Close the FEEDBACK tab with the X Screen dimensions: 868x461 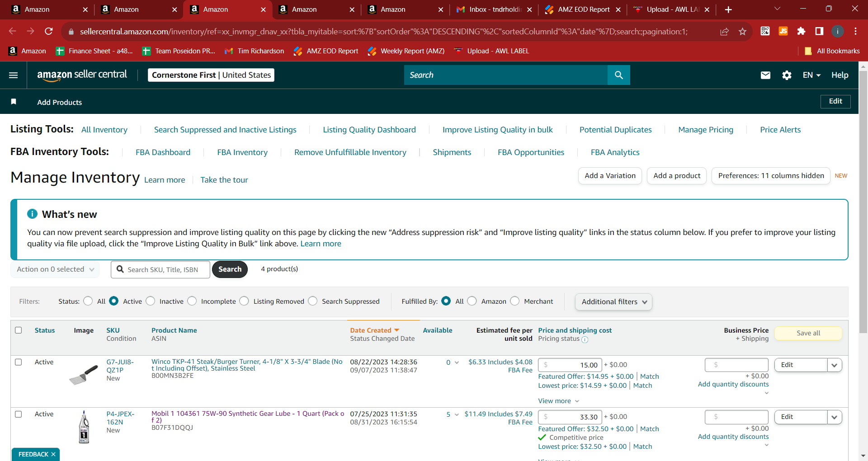tap(53, 454)
